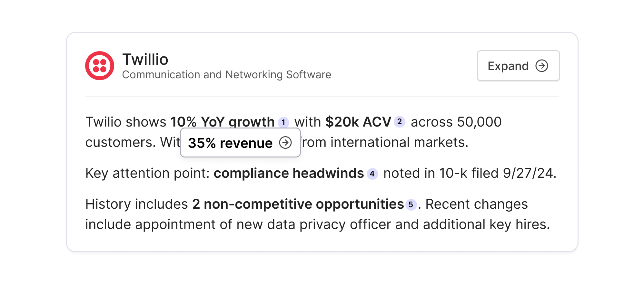Open citation badge number 1
Image resolution: width=644 pixels, height=285 pixels.
coord(283,122)
